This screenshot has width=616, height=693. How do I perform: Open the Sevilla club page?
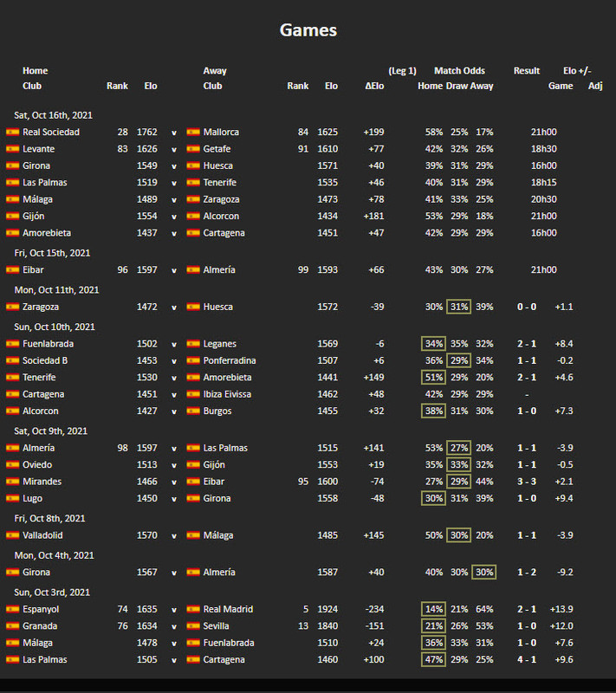point(216,626)
